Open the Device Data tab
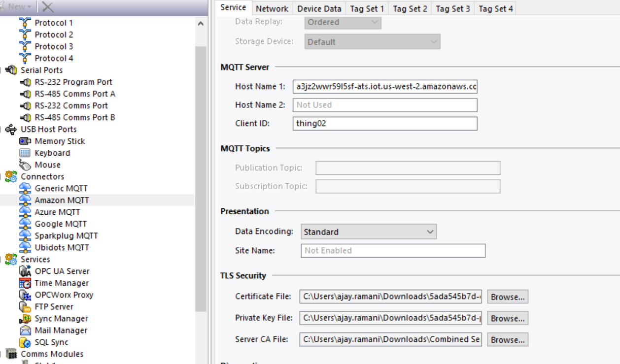620x364 pixels. coord(319,8)
